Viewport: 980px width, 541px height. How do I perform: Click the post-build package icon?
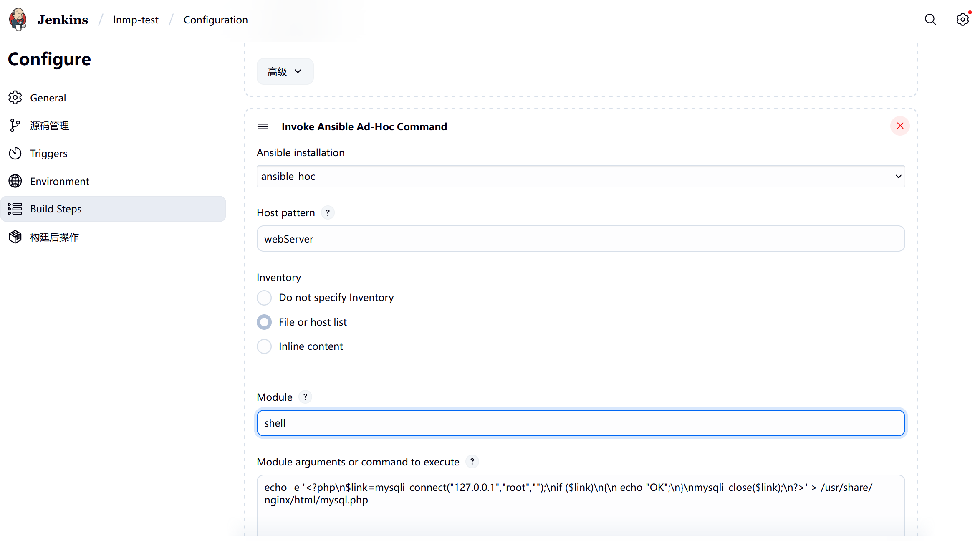pos(15,237)
